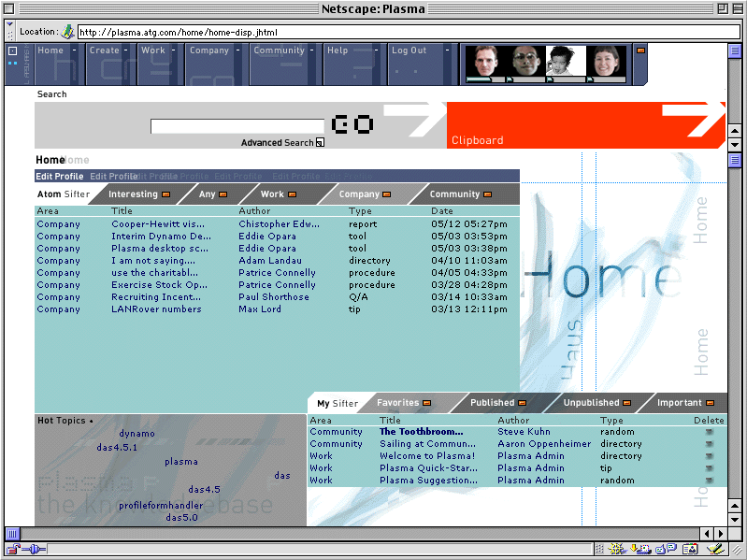Screen dimensions: 747x560
Task: Delete The Toothbroom entry from My Sifter
Action: 710,432
